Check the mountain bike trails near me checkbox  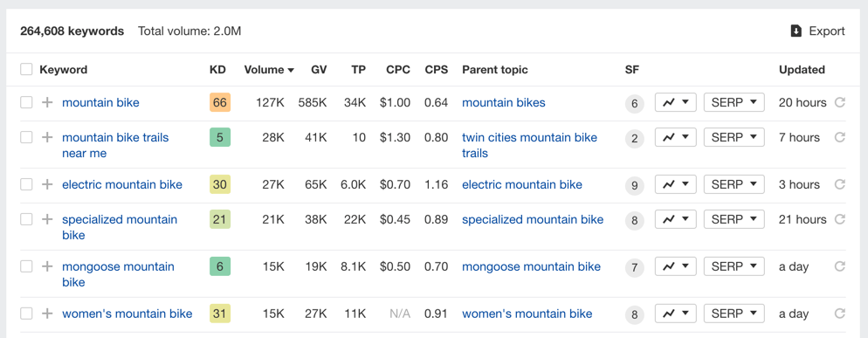point(26,137)
